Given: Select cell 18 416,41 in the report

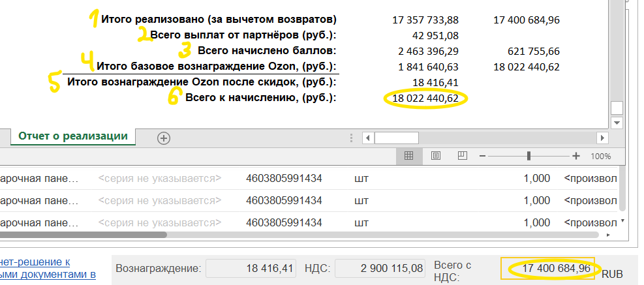Looking at the screenshot, I should (435, 83).
